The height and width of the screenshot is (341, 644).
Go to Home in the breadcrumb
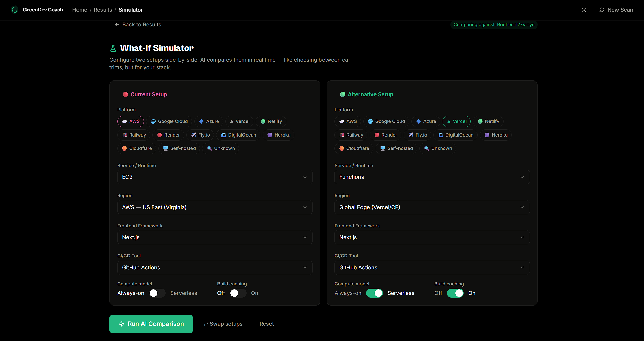pyautogui.click(x=80, y=10)
